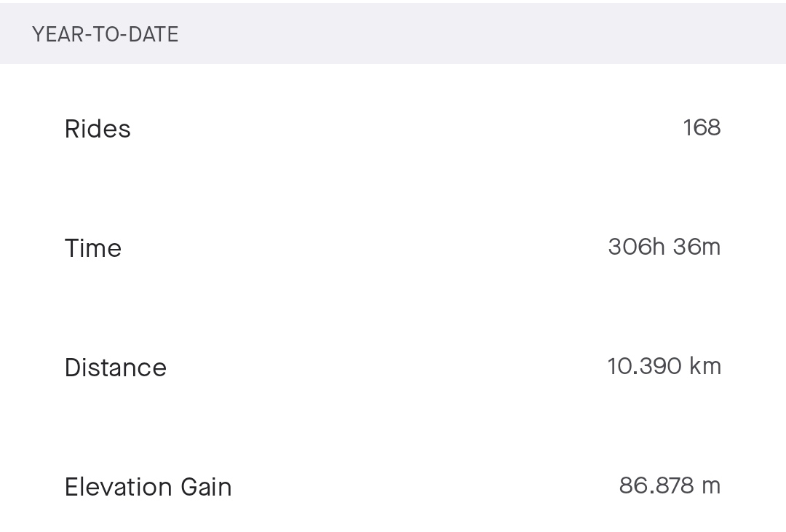Select the Time label
Screen dimensions: 786x532
tap(93, 249)
